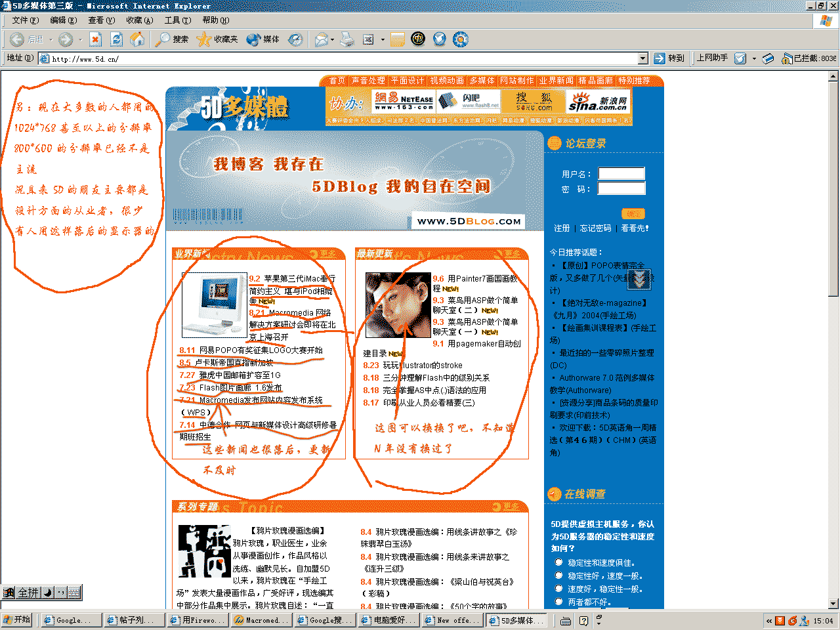Click the Edit page toolbar icon
The width and height of the screenshot is (840, 630).
click(369, 39)
